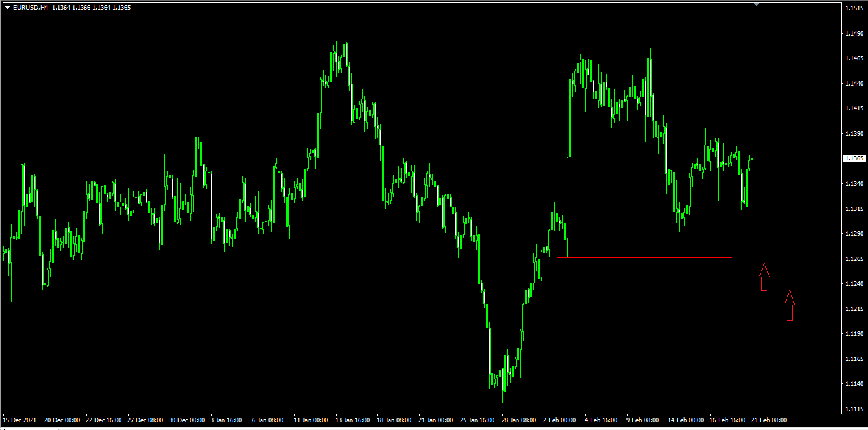Screen dimensions: 868x430
Task: Click the 4 Feb 16:00 time label
Action: (x=601, y=420)
